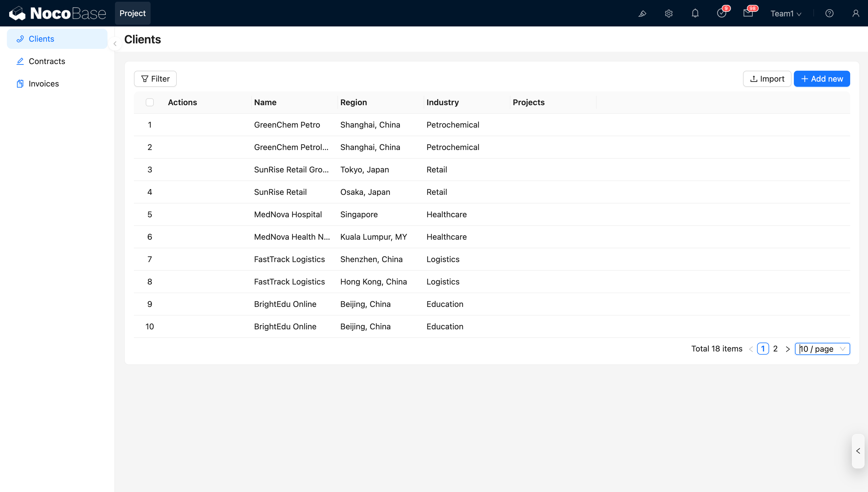Click the Add new button

(821, 78)
